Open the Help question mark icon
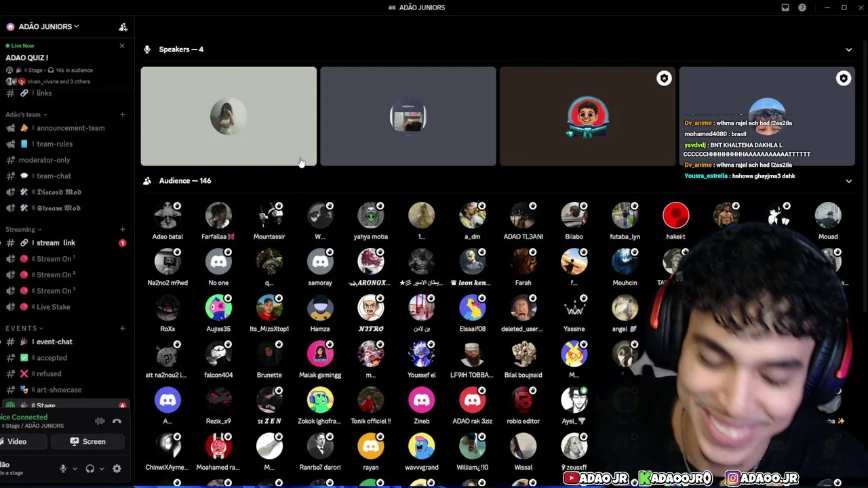 tap(802, 7)
